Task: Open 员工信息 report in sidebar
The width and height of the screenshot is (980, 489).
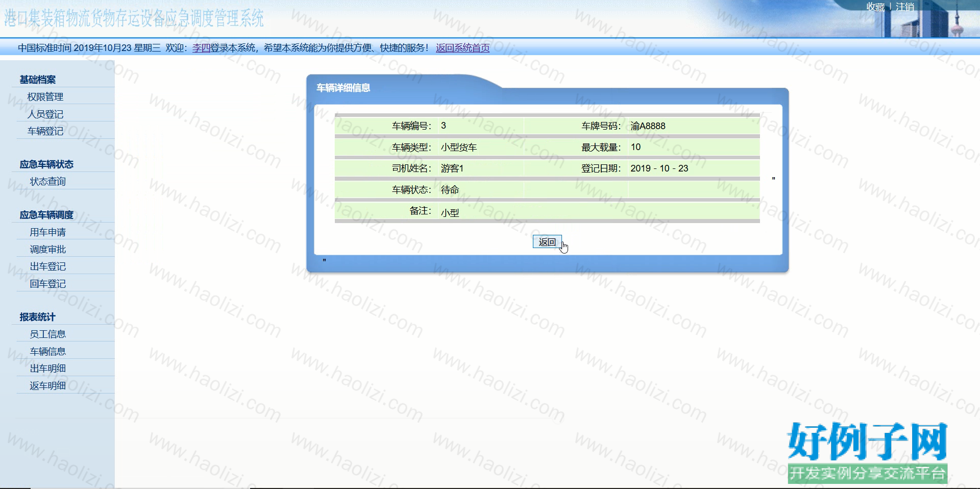Action: [47, 334]
